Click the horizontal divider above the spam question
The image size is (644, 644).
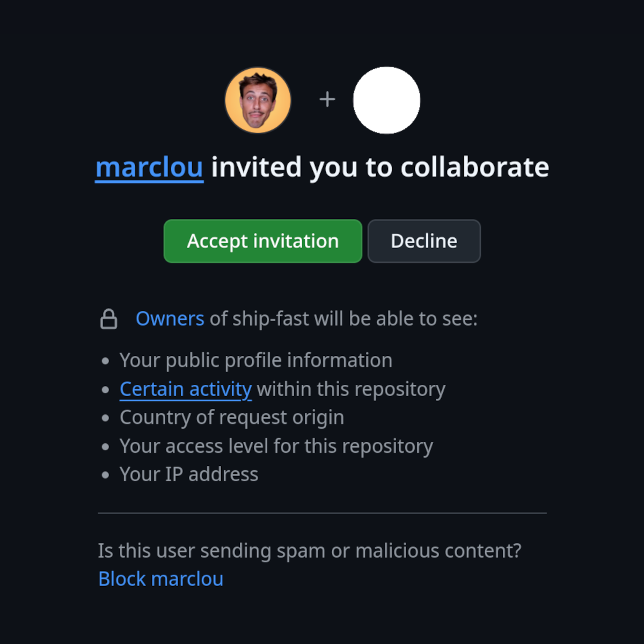click(322, 513)
